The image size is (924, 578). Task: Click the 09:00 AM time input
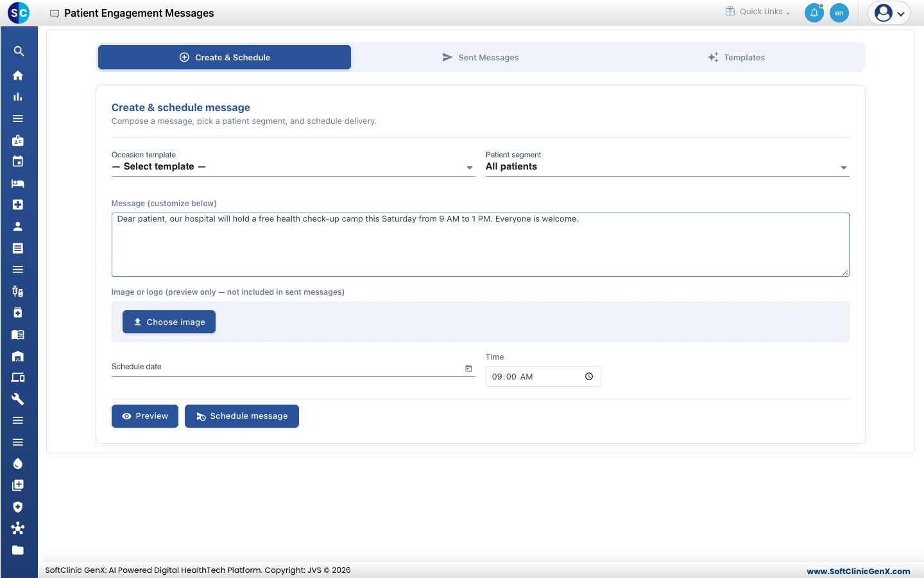tap(543, 376)
